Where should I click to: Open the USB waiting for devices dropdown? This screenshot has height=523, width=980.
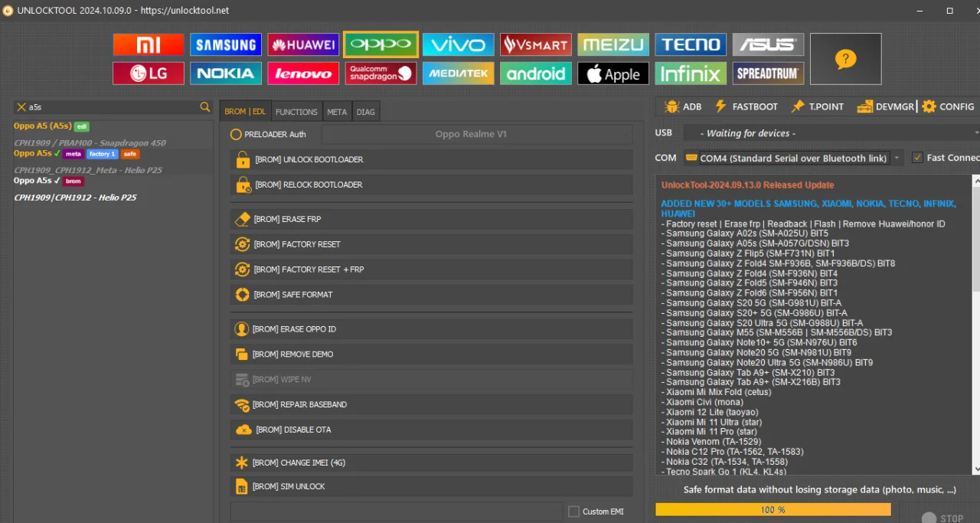[831, 133]
